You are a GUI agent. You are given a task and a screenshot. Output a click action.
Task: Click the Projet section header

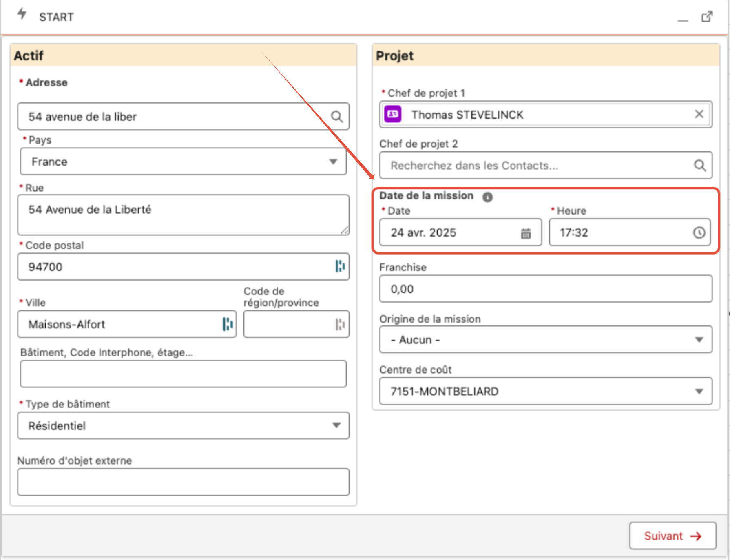point(546,55)
